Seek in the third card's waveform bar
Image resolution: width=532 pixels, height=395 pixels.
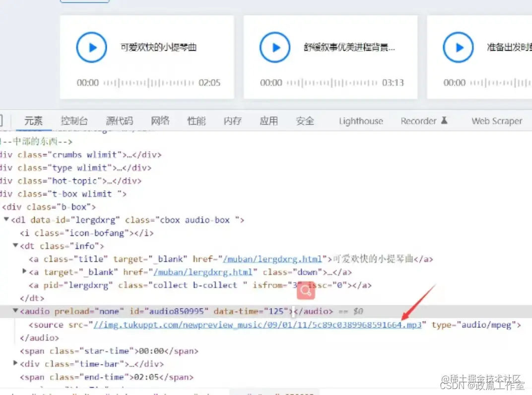tap(501, 82)
